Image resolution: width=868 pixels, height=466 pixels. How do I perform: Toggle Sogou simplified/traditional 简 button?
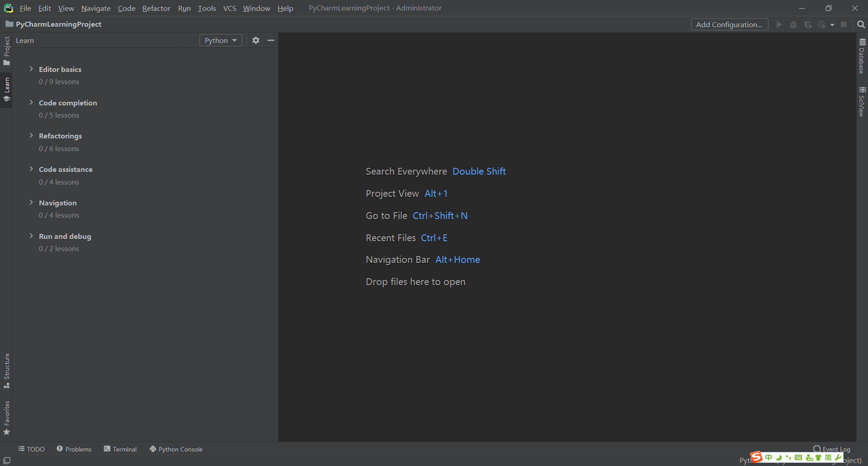click(828, 457)
